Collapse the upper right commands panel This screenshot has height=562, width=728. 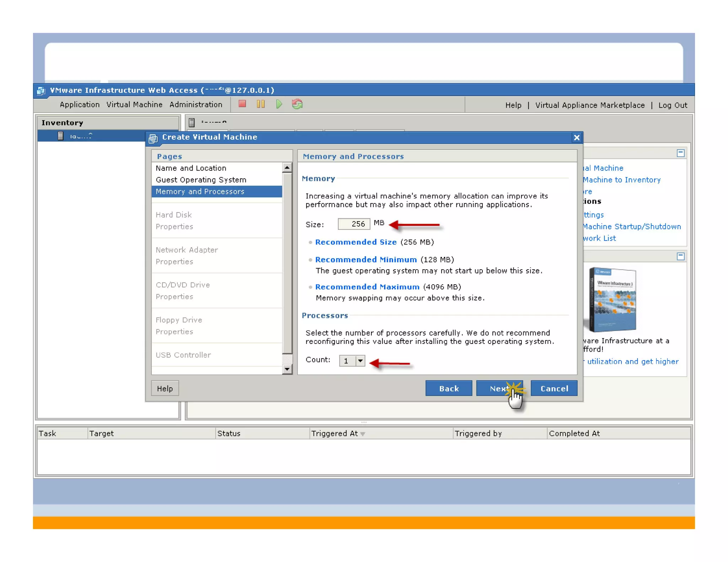(x=680, y=153)
